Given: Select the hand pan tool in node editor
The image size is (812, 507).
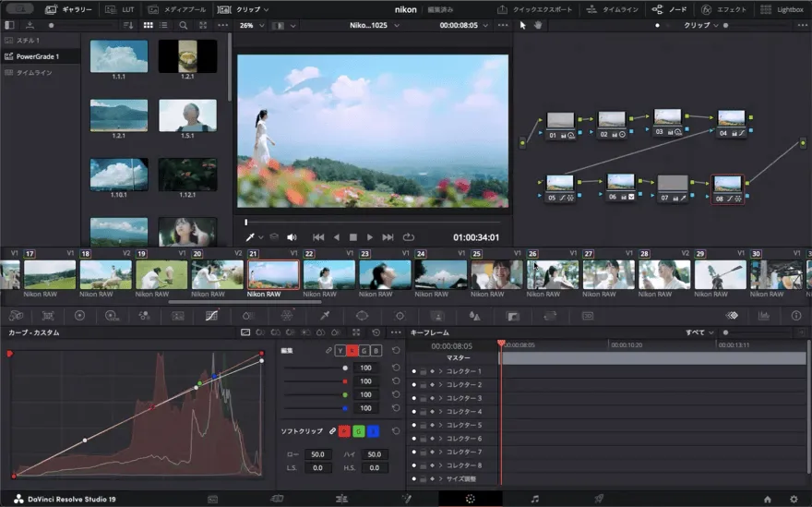Looking at the screenshot, I should point(538,25).
